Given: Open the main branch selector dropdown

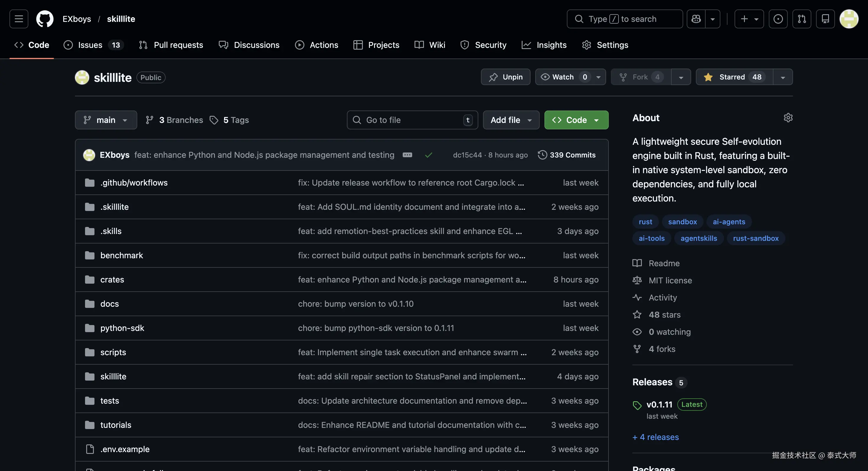Looking at the screenshot, I should 106,120.
